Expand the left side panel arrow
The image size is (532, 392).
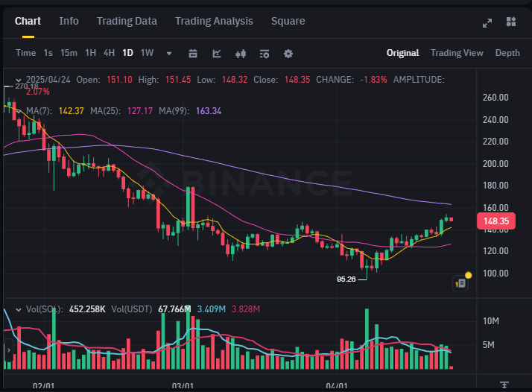(x=8, y=350)
